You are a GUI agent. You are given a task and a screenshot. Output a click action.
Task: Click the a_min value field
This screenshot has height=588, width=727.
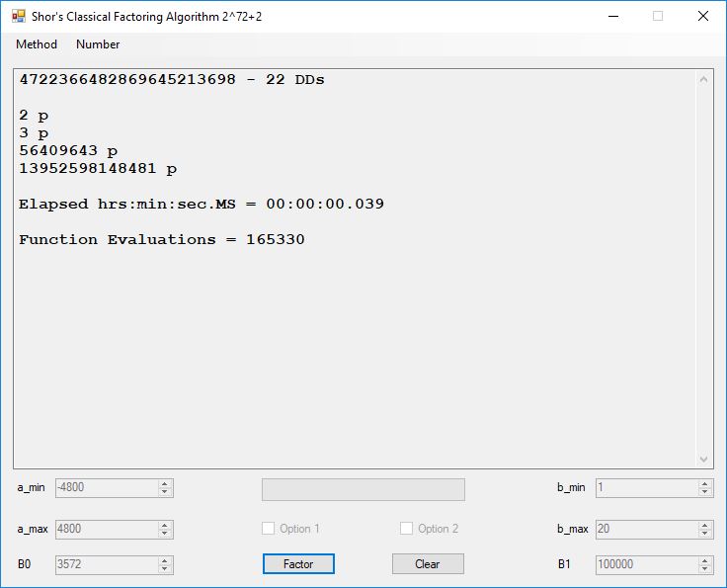[107, 488]
